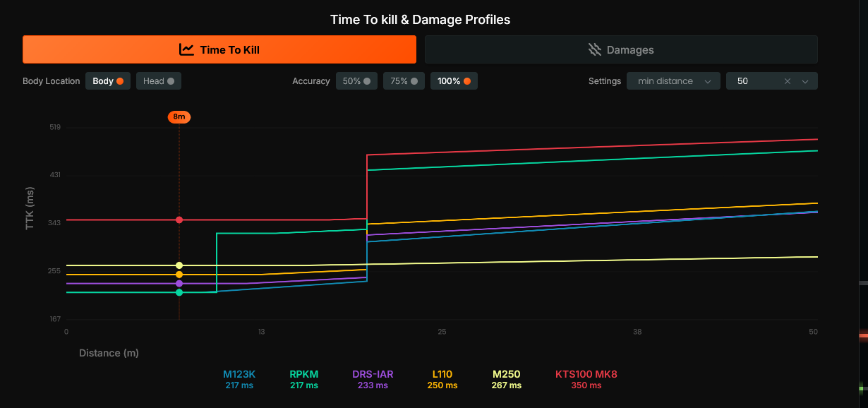868x408 pixels.
Task: Click the 8m distance marker label
Action: (179, 117)
